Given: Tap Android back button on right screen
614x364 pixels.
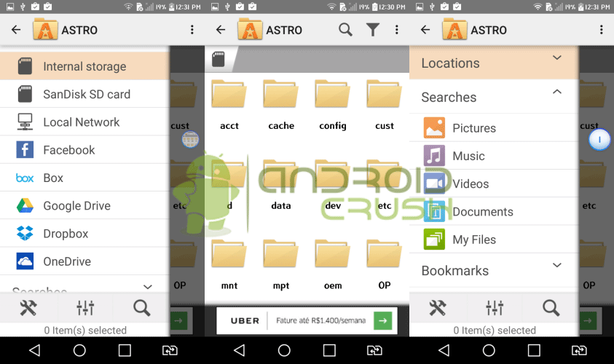Looking at the screenshot, I should point(444,350).
